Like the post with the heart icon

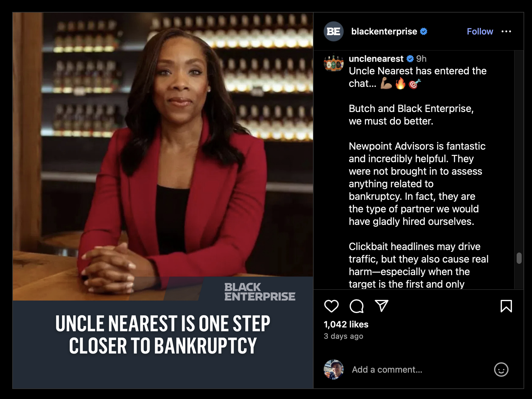coord(331,306)
